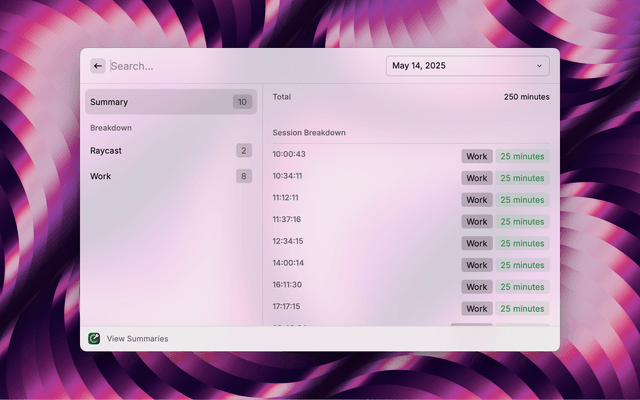Click the 25 minutes tag on 14:00:14 session
The image size is (640, 400).
tap(522, 265)
